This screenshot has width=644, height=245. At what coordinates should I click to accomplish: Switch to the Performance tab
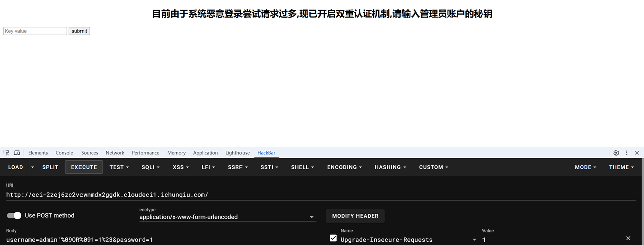tap(146, 153)
